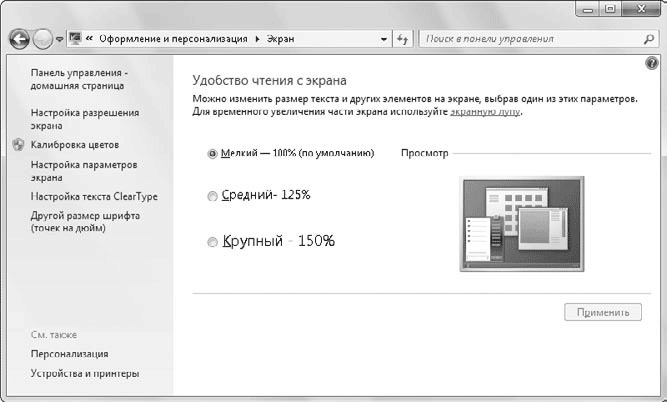Click the refresh button beside the address bar
The width and height of the screenshot is (667, 402).
(x=404, y=39)
